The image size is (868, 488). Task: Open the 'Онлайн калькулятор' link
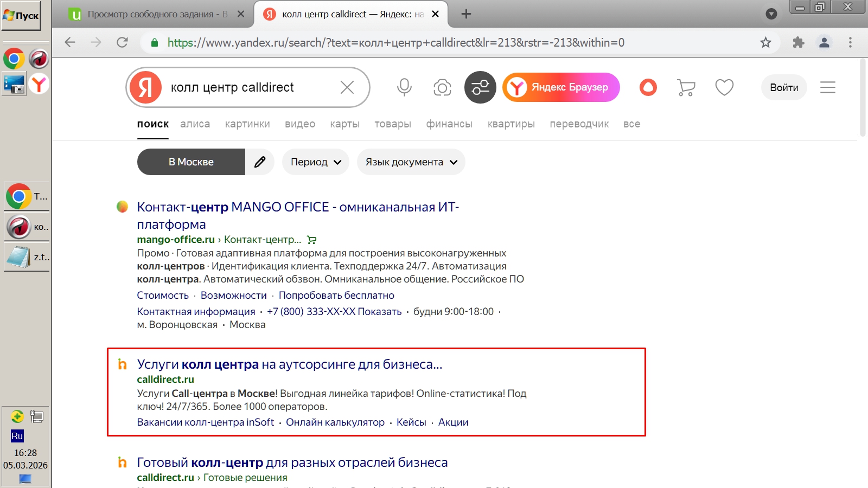point(335,422)
